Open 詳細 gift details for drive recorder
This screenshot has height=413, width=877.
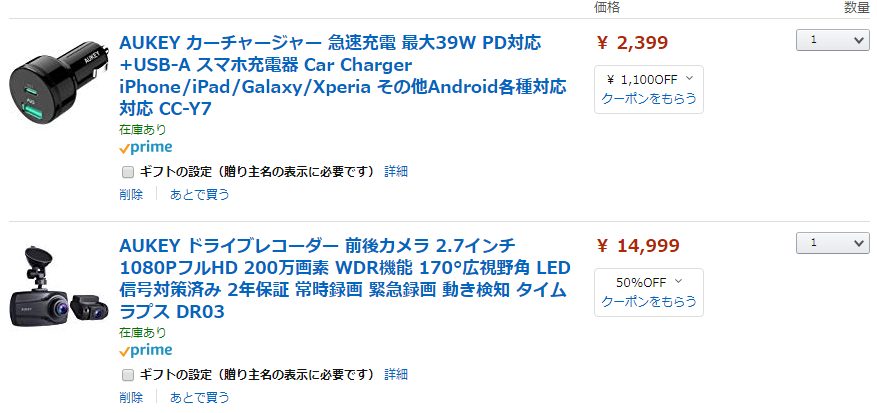tap(396, 374)
